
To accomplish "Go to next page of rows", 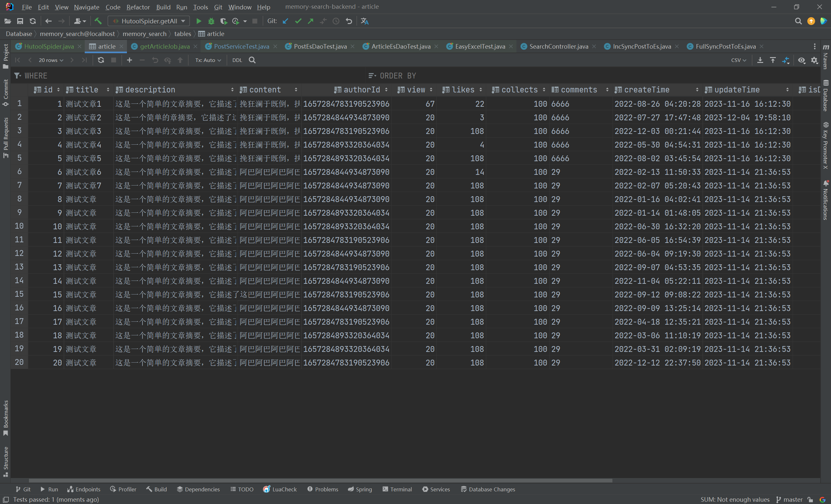I will (x=72, y=60).
